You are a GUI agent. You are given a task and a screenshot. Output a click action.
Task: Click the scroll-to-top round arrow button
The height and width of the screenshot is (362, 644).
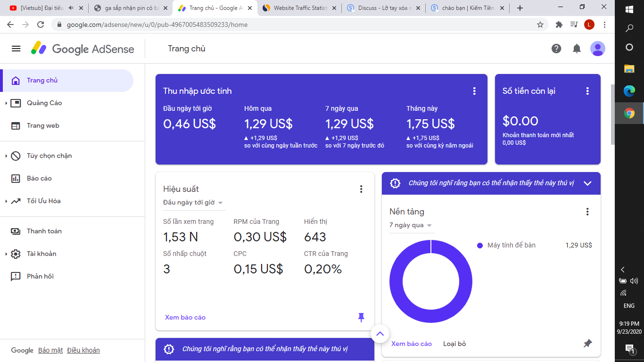[380, 334]
